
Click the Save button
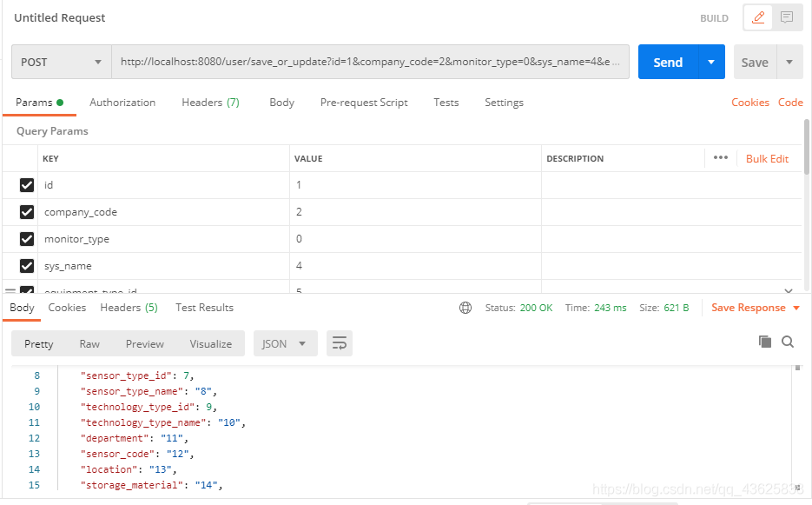point(755,63)
